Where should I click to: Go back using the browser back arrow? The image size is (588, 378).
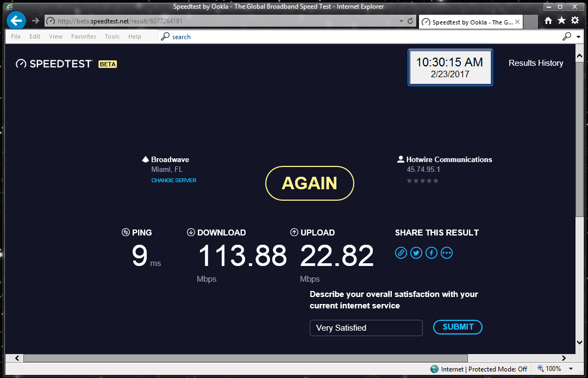(x=16, y=21)
